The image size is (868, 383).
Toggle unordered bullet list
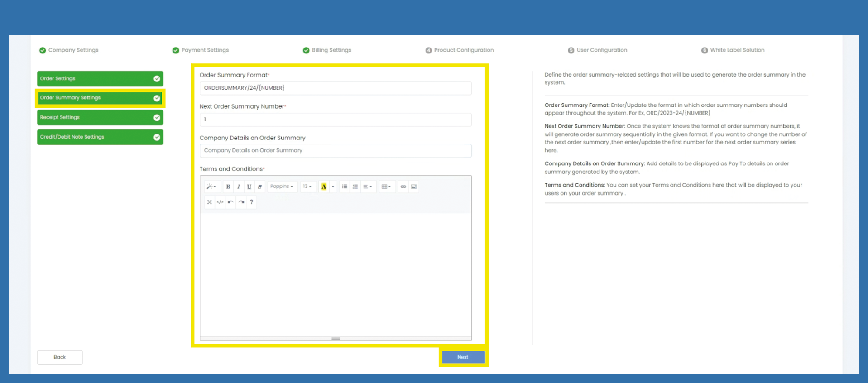(x=345, y=187)
